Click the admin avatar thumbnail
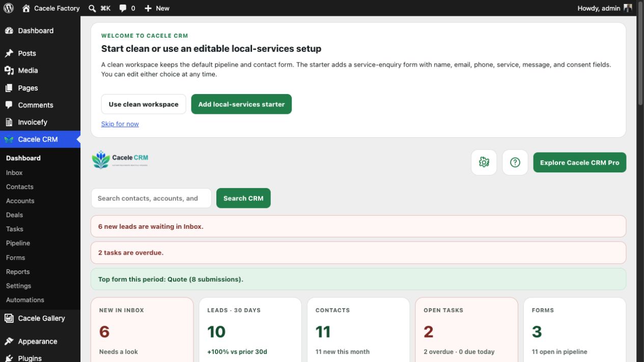Screen dimensions: 644x362 tap(628, 8)
